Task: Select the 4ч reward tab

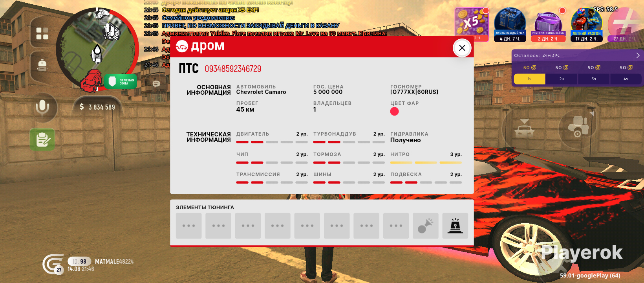Action: (626, 79)
